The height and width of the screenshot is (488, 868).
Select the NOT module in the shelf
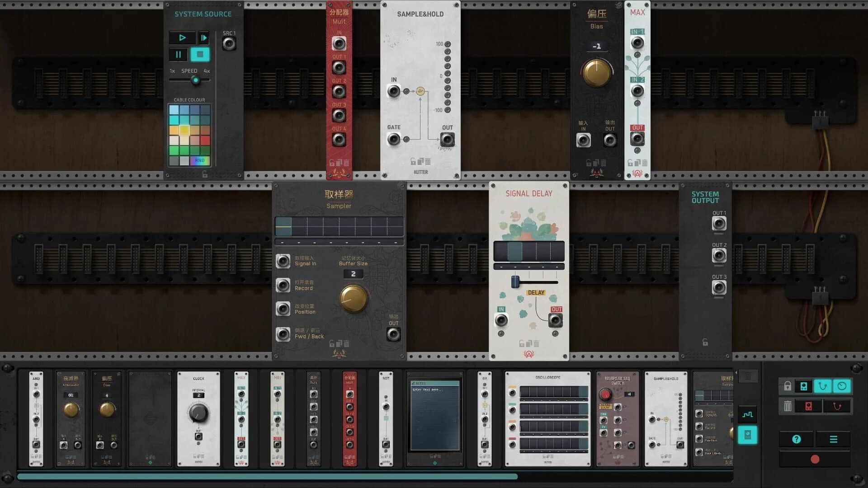click(386, 418)
